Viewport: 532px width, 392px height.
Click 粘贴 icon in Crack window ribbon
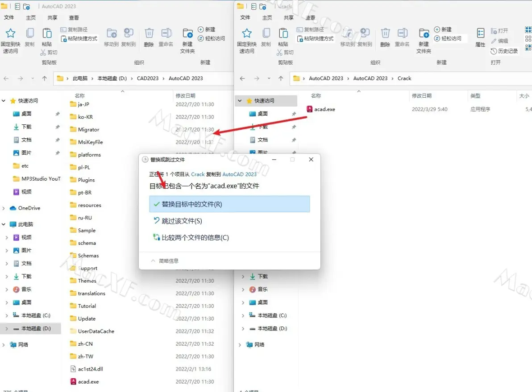click(283, 33)
